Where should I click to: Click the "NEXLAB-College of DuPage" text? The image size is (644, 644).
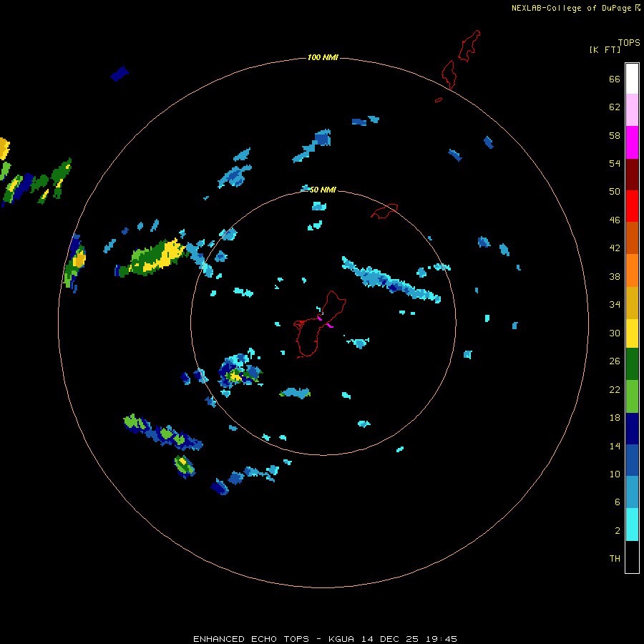tap(571, 8)
